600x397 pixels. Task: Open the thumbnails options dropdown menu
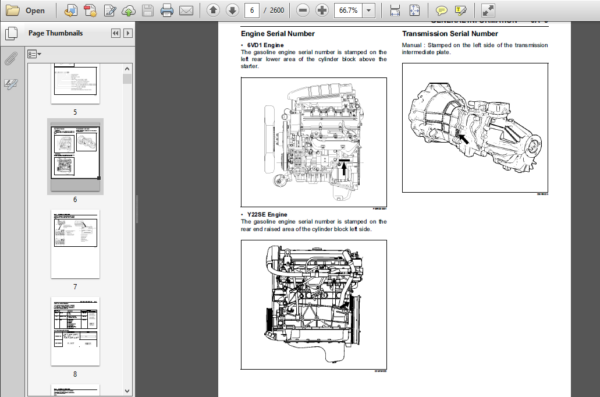[34, 54]
